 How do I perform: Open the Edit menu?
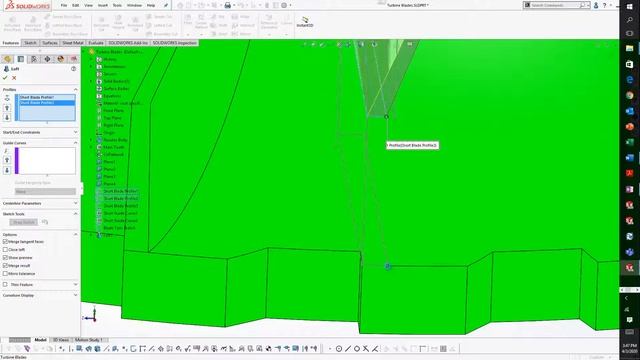click(x=76, y=5)
